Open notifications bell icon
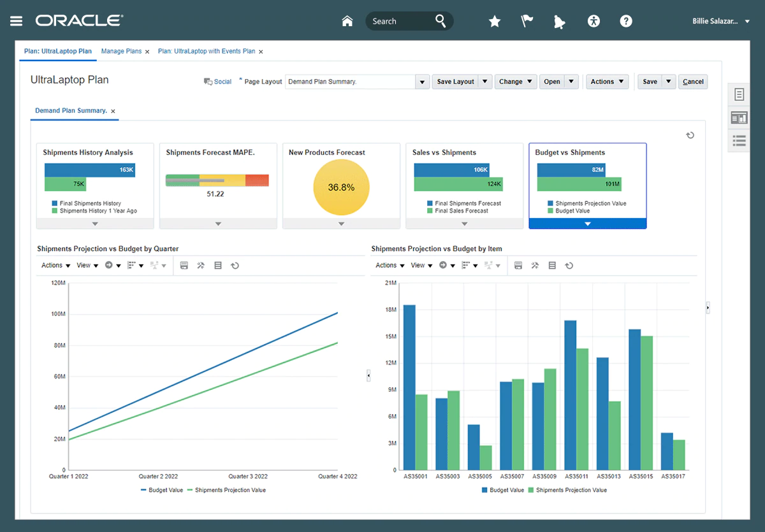This screenshot has width=765, height=532. coord(560,22)
